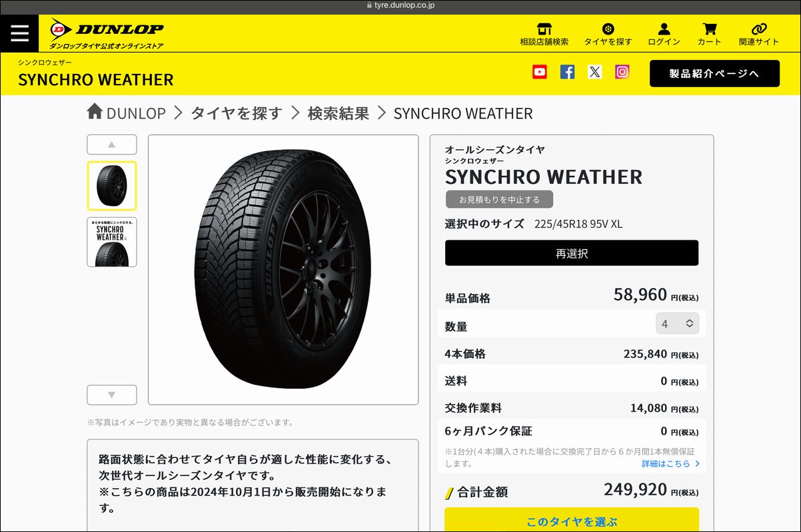The height and width of the screenshot is (532, 801).
Task: Click the オールシーズンタイヤ category label
Action: pyautogui.click(x=495, y=150)
